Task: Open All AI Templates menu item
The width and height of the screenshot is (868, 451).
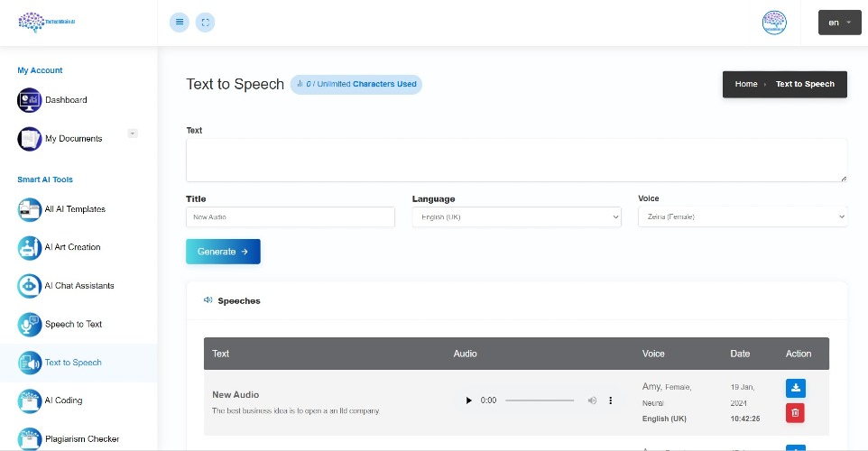Action: pyautogui.click(x=75, y=209)
